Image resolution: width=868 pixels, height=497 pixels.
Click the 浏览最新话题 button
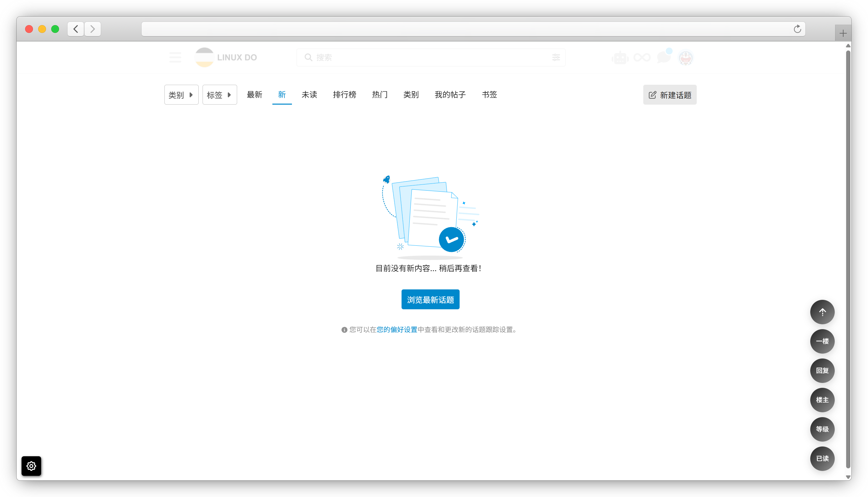tap(430, 300)
